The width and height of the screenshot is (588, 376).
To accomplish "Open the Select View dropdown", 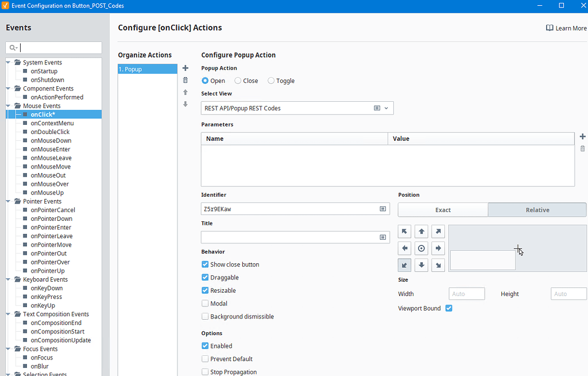I will 386,108.
